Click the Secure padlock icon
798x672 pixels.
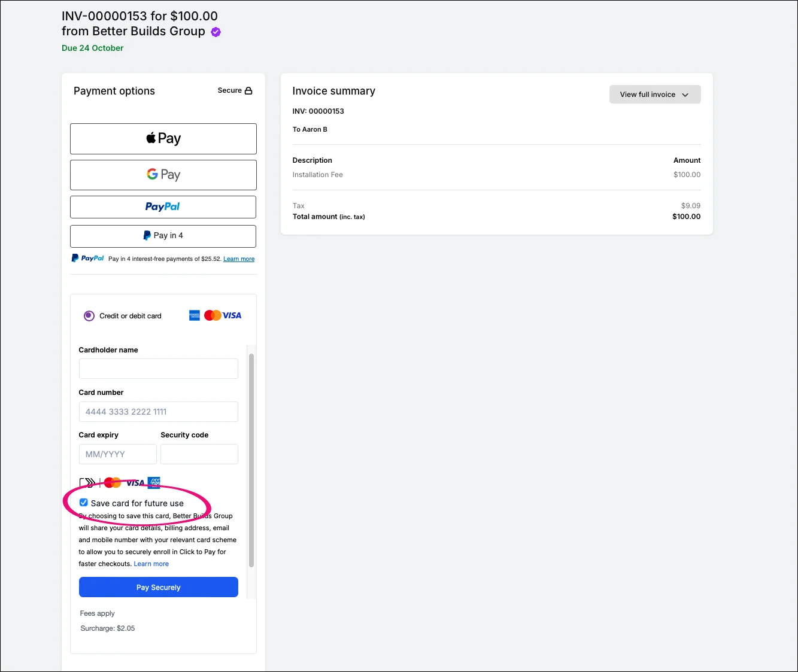(248, 90)
